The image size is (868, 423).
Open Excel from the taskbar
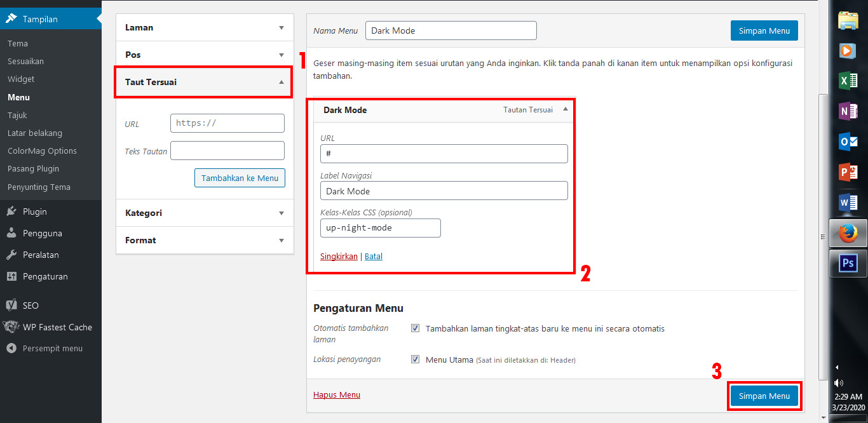[x=848, y=80]
